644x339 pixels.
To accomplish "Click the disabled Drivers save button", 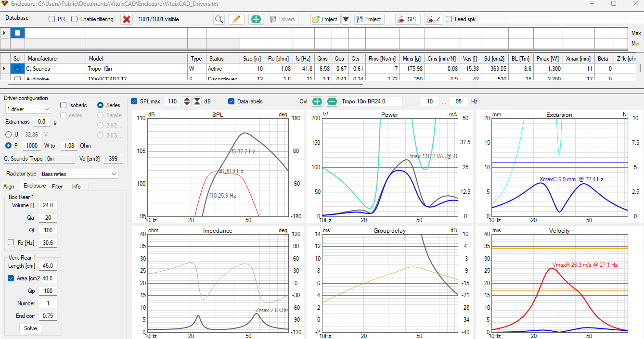I will [x=283, y=19].
